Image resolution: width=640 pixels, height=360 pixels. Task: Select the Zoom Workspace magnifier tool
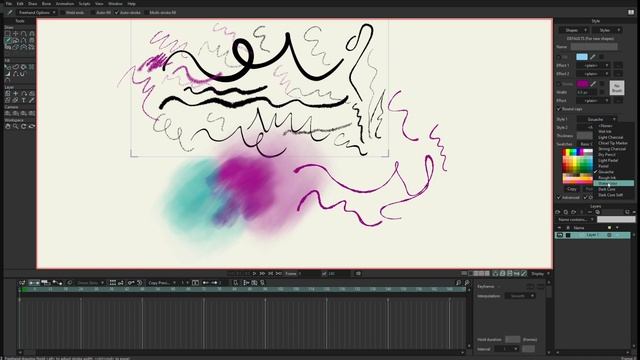[16, 127]
